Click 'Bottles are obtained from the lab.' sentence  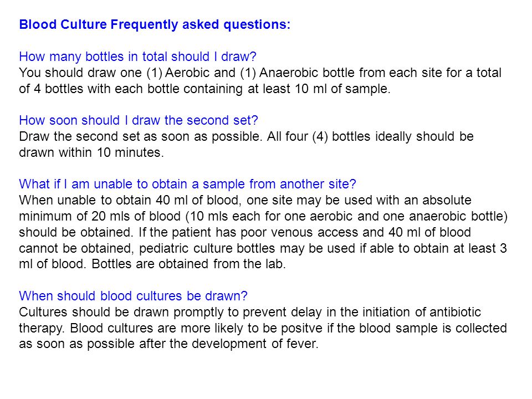tap(188, 264)
